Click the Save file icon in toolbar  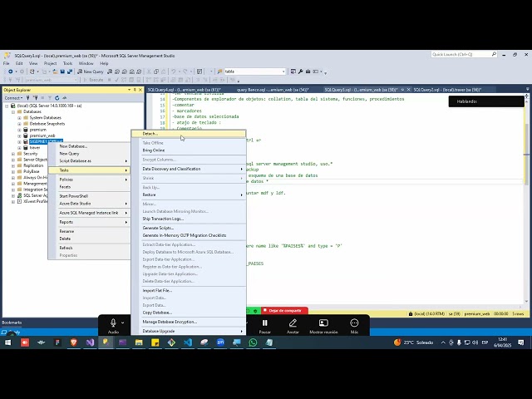62,71
